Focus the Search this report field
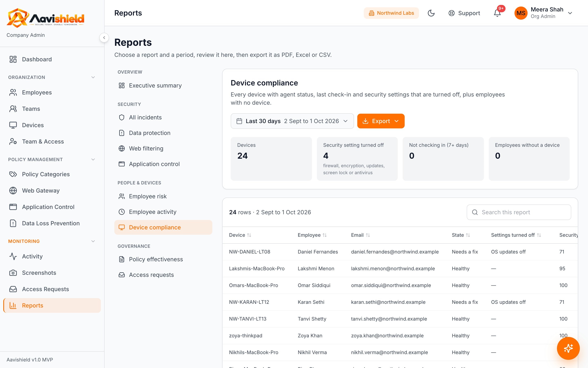The width and height of the screenshot is (588, 368). (519, 212)
